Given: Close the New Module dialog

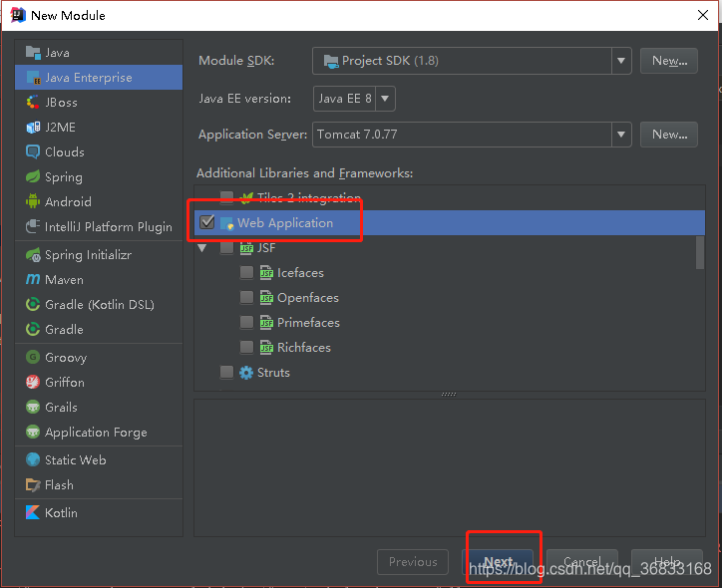Looking at the screenshot, I should tap(703, 15).
